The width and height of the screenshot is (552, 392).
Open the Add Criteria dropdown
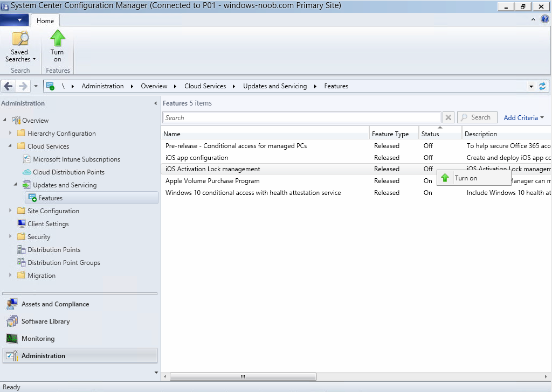pos(523,118)
